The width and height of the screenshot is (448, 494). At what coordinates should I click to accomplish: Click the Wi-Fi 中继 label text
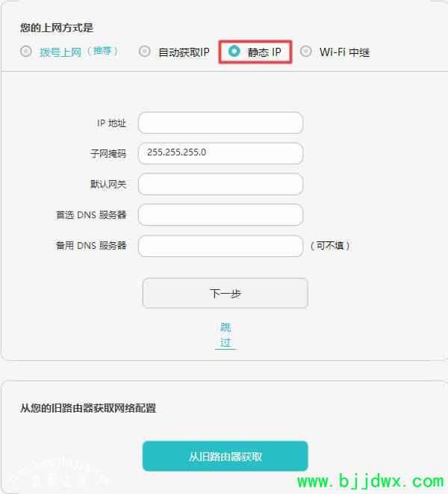click(345, 52)
